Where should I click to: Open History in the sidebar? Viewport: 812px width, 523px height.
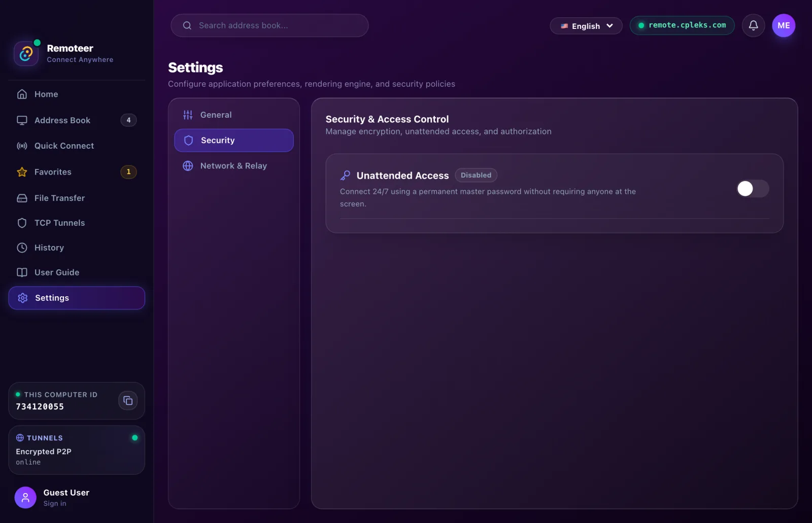pyautogui.click(x=77, y=248)
